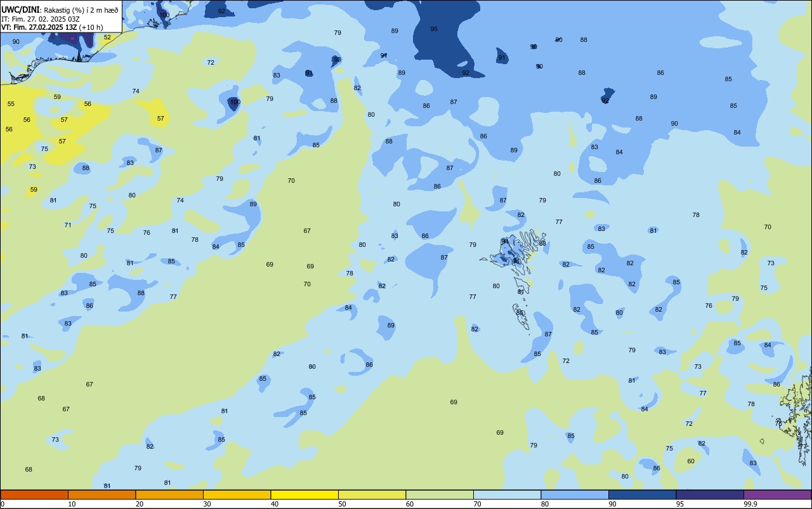Select the 90–95 dark blue legend swatch

tap(642, 494)
